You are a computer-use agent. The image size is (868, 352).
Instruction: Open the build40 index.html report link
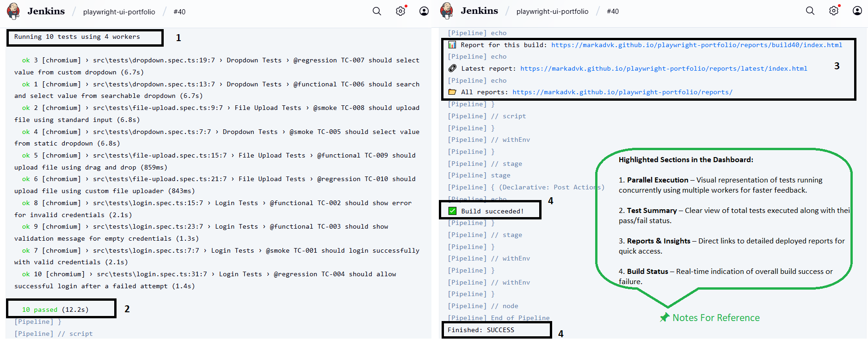(696, 45)
